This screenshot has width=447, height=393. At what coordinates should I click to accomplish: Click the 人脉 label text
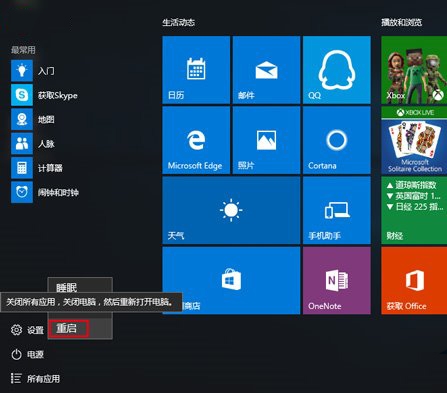pyautogui.click(x=46, y=144)
